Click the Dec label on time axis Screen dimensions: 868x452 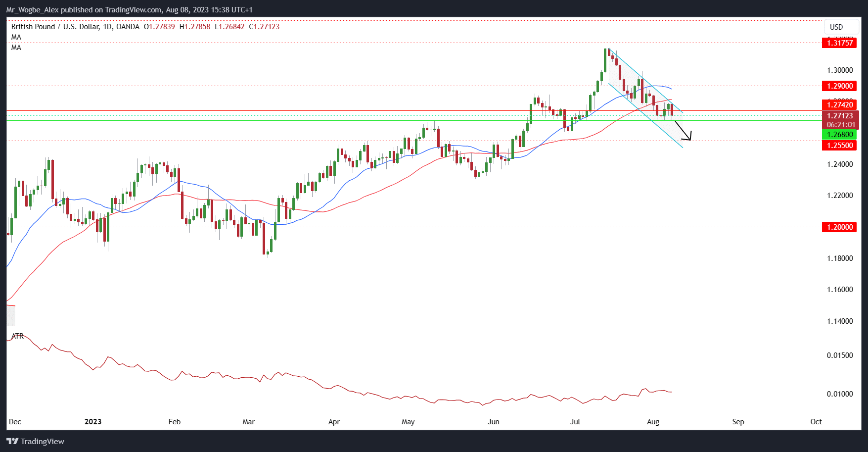point(15,422)
